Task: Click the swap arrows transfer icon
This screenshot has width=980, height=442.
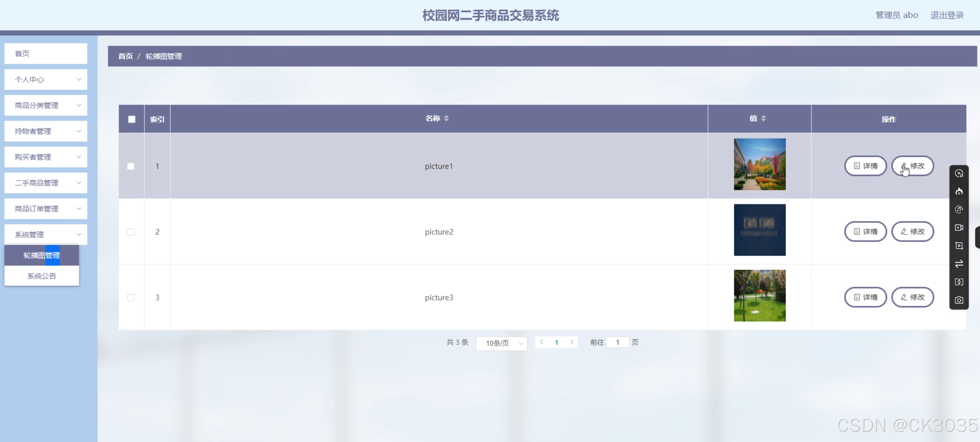Action: pos(959,264)
